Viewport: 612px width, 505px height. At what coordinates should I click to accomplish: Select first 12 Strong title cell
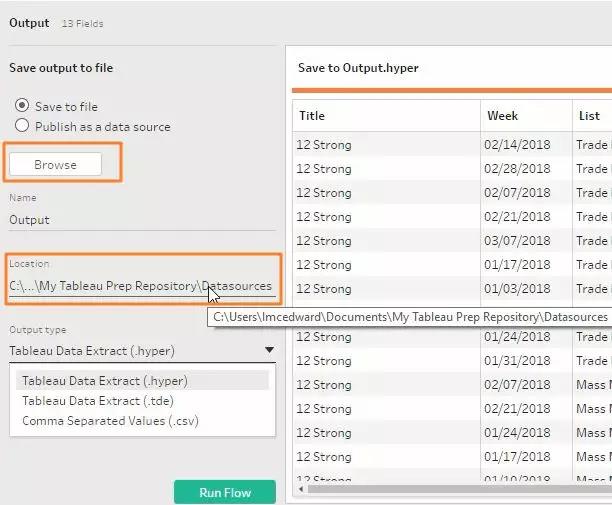coord(324,145)
